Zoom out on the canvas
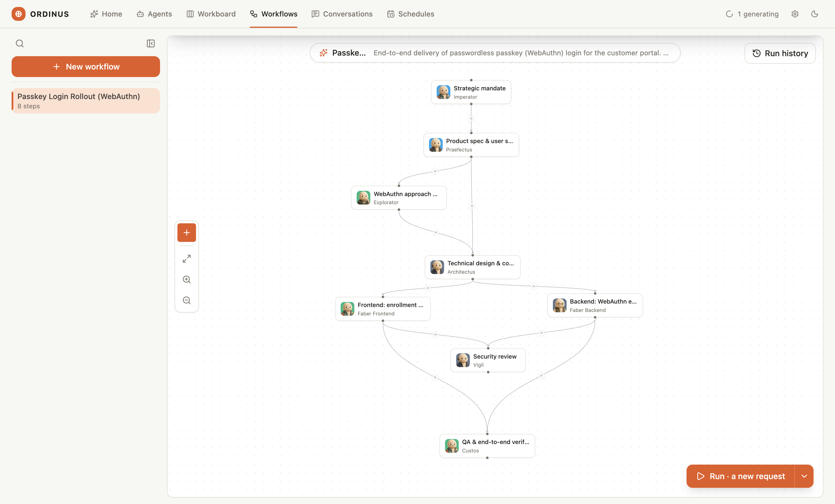The image size is (835, 504). (187, 301)
